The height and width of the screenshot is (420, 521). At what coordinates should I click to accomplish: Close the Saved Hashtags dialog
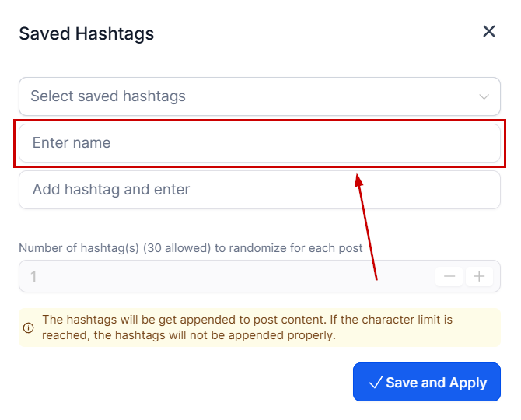click(x=489, y=31)
